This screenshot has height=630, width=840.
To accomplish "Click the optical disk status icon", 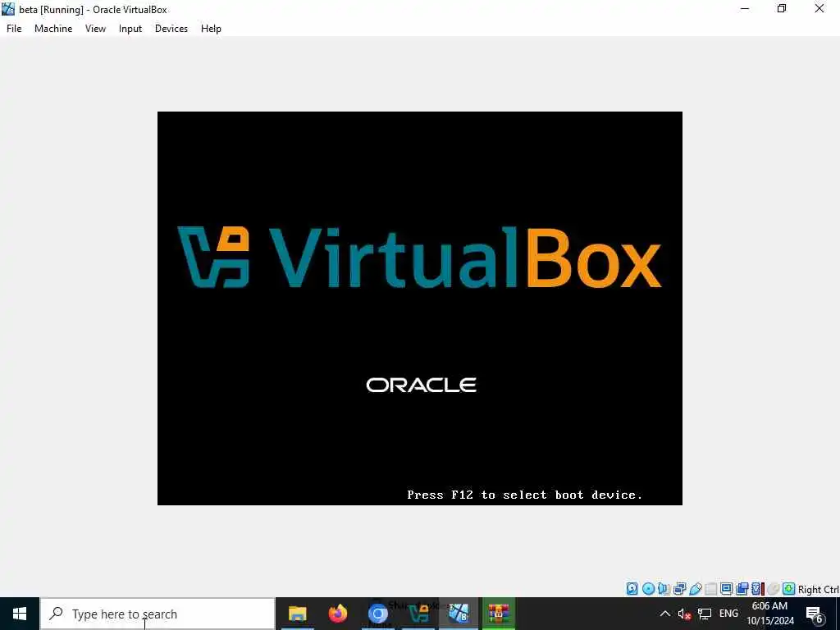I will 648,589.
